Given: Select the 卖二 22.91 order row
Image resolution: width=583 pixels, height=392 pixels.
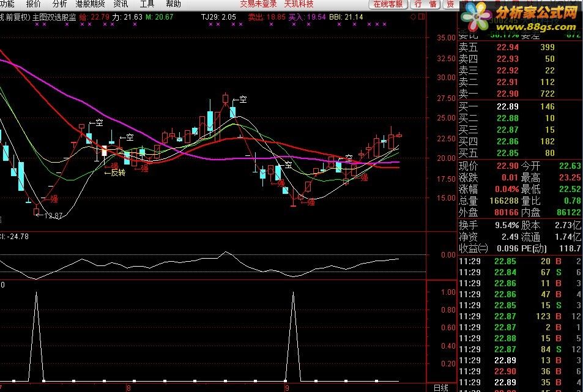Looking at the screenshot, I should 519,82.
